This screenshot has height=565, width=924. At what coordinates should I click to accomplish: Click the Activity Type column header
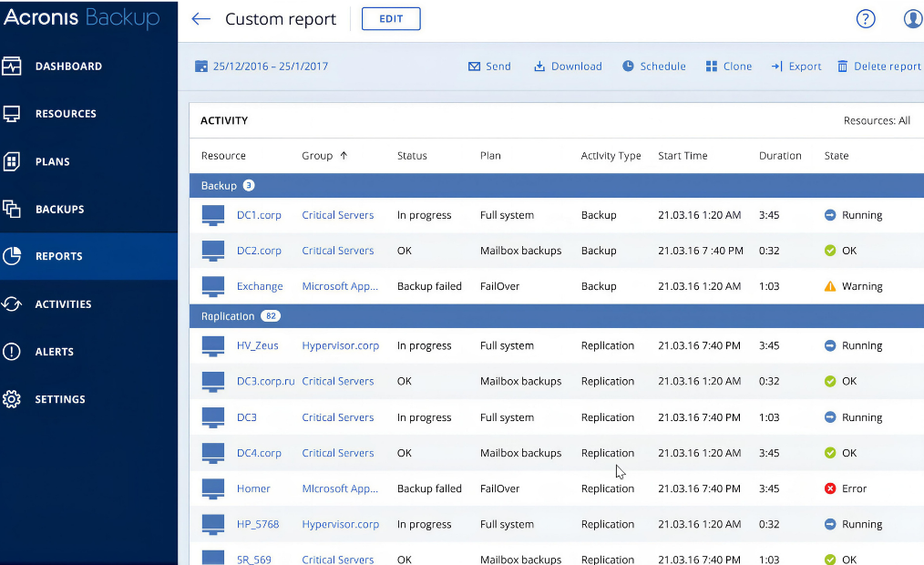(x=611, y=156)
